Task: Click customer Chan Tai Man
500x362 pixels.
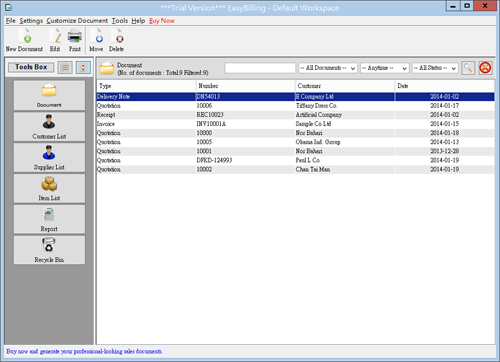Action: click(313, 169)
